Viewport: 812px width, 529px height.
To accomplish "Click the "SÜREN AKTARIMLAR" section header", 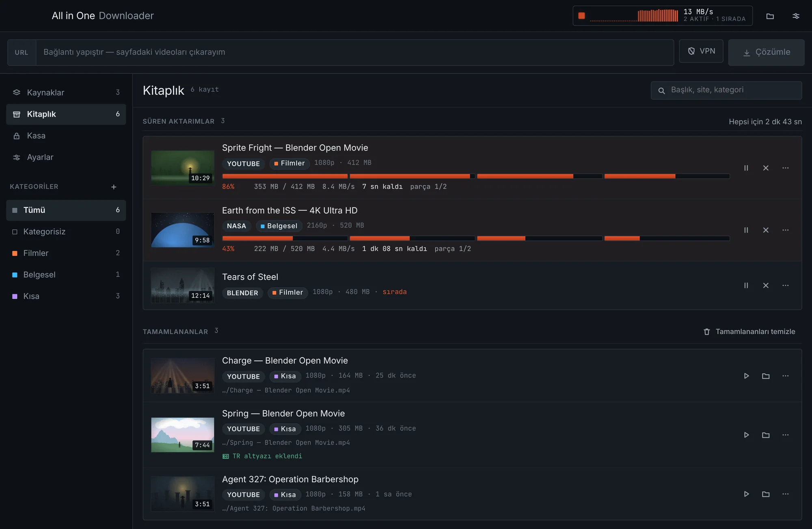I will 178,121.
